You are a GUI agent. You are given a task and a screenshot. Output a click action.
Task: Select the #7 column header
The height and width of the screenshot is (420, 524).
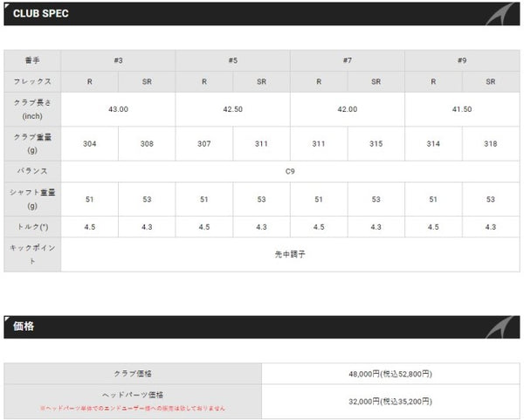pos(347,60)
